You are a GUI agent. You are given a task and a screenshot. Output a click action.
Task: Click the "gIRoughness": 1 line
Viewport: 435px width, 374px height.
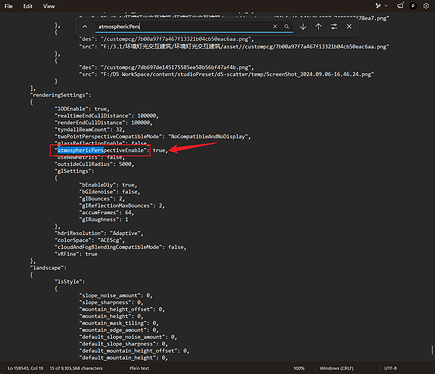pyautogui.click(x=104, y=219)
